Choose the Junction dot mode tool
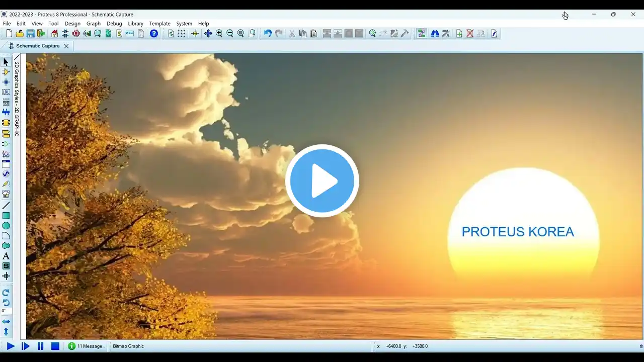 (x=6, y=82)
